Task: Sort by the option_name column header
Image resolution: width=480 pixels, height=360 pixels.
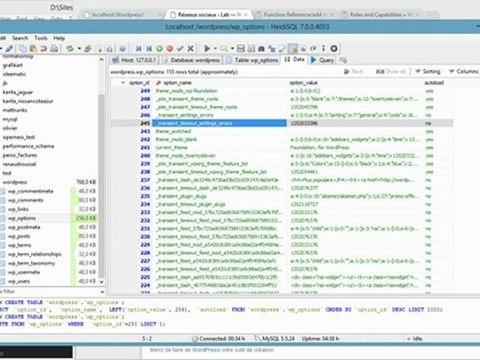Action: (x=221, y=83)
